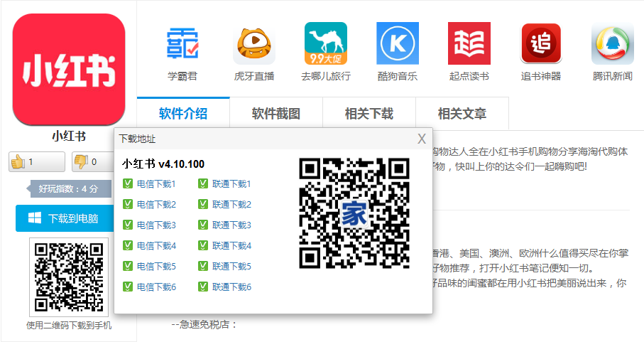Close the 下载地址 dialog
This screenshot has width=644, height=342.
[421, 139]
